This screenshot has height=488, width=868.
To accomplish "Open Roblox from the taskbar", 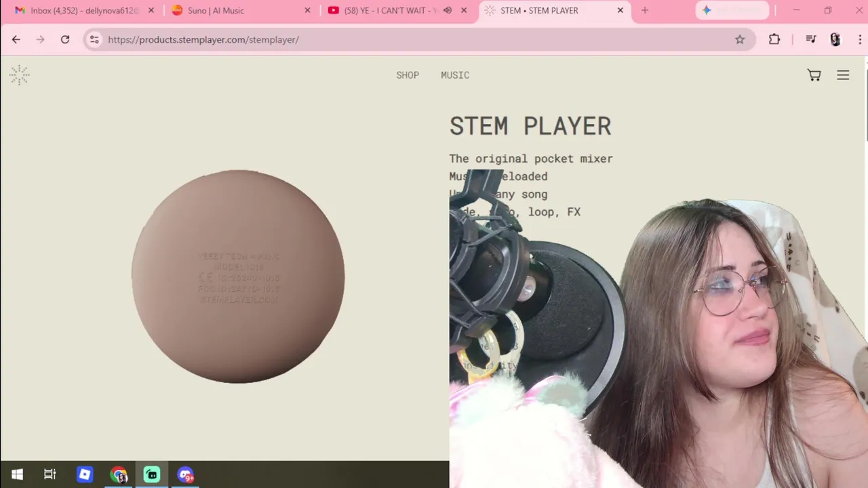I will [x=85, y=474].
